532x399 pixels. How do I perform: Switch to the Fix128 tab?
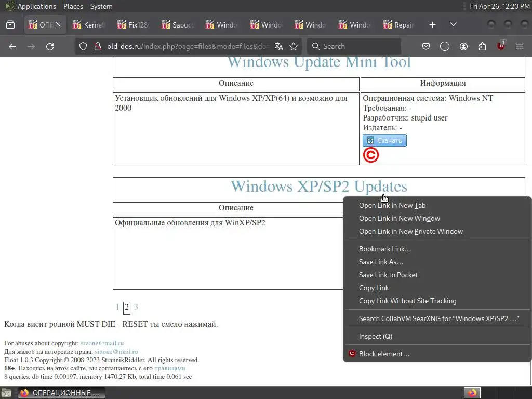click(x=134, y=25)
